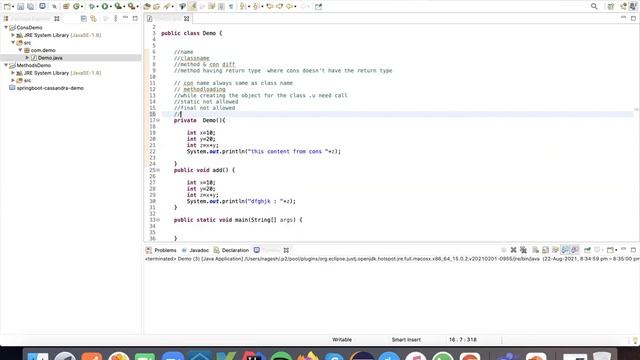
Task: Click the Open Type toolbar icon
Action: [147, 6]
